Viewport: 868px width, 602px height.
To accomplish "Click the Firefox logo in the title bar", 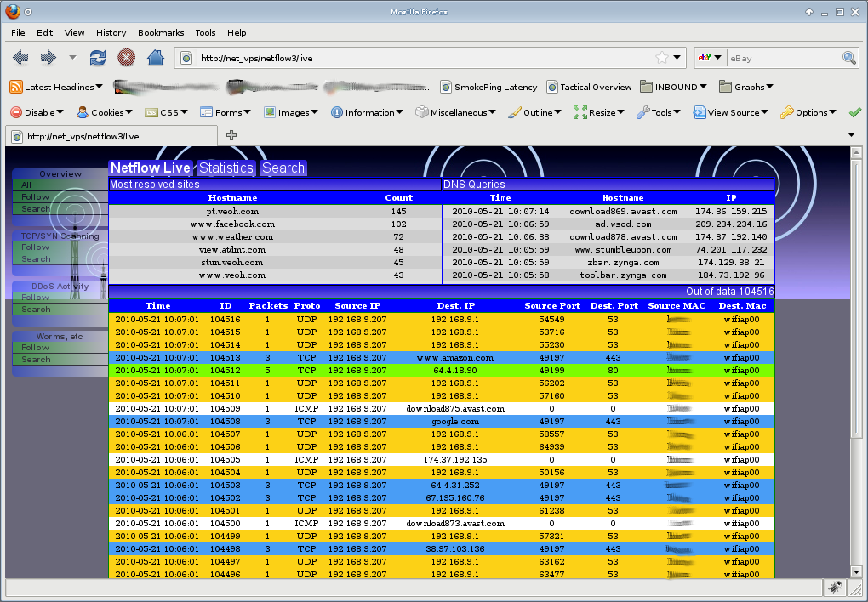I will point(12,11).
